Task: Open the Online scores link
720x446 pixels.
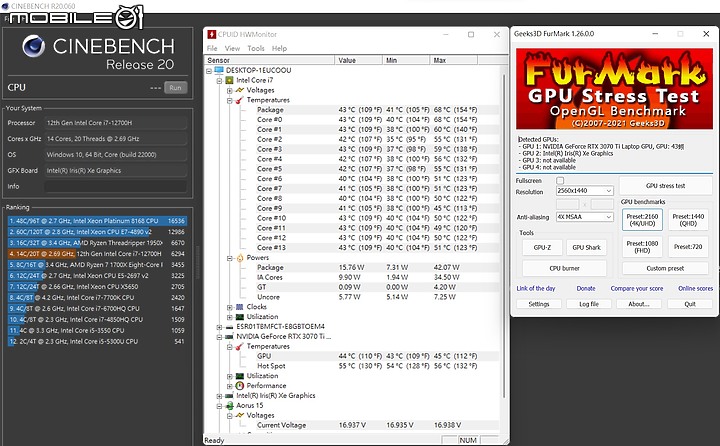Action: coord(695,288)
